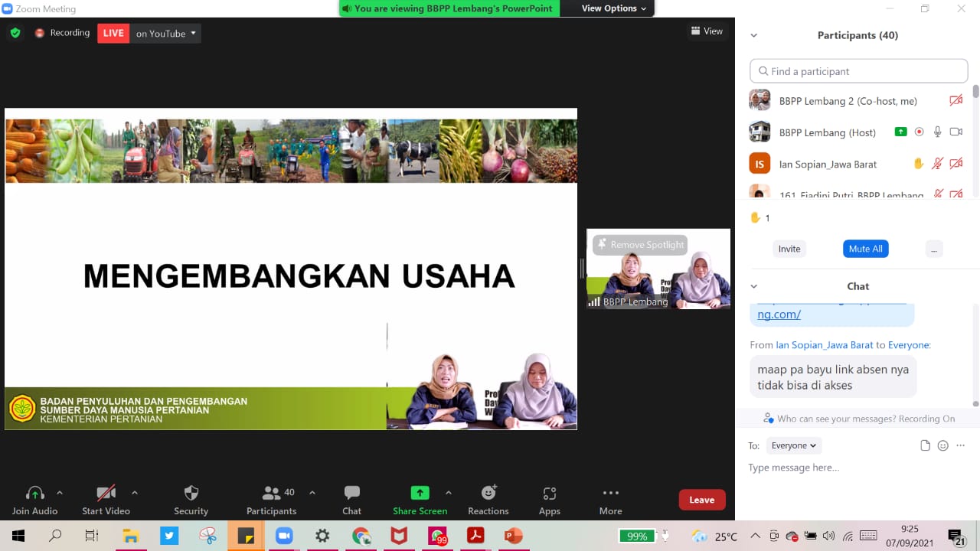Toggle Start Video camera button
The image size is (980, 551).
(x=106, y=493)
